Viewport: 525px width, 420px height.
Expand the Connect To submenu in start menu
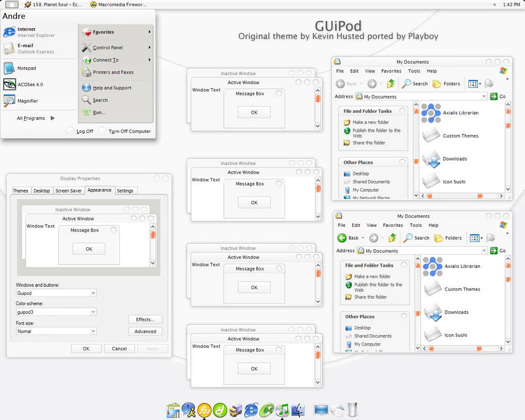pyautogui.click(x=116, y=60)
